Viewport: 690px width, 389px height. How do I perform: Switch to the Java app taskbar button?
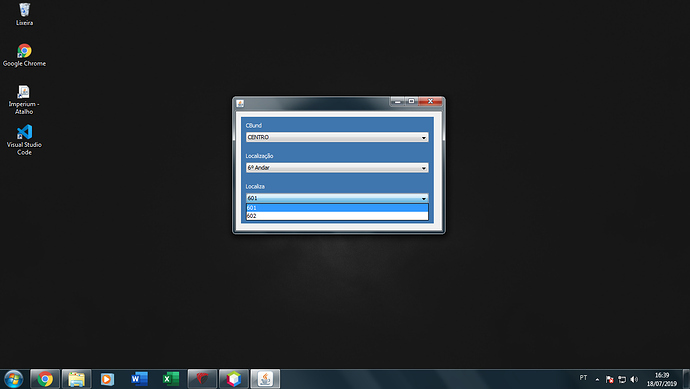pos(265,379)
